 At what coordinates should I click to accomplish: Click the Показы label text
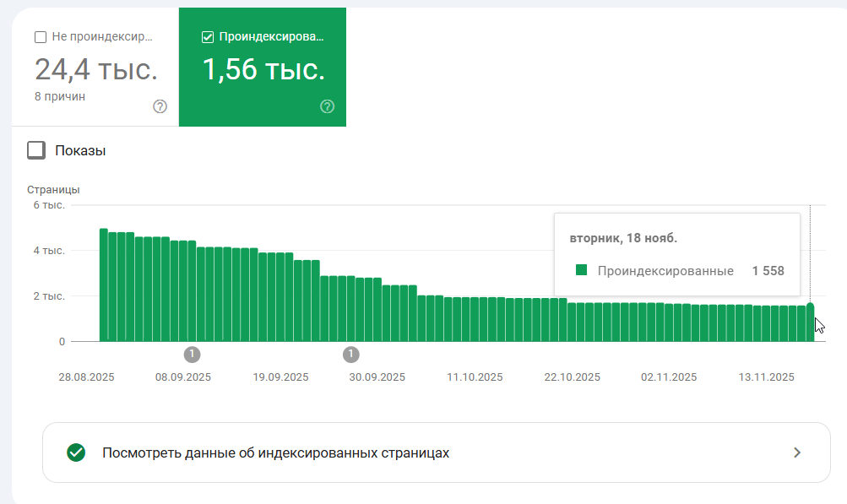[x=80, y=151]
